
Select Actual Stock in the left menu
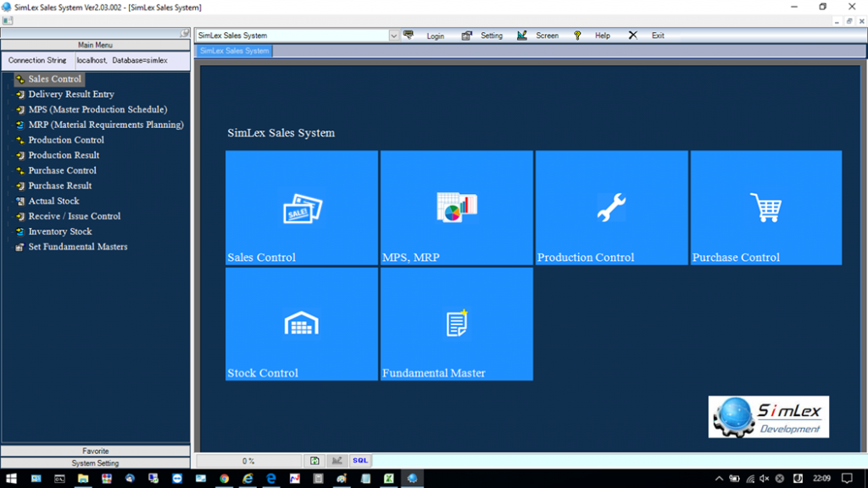click(53, 201)
